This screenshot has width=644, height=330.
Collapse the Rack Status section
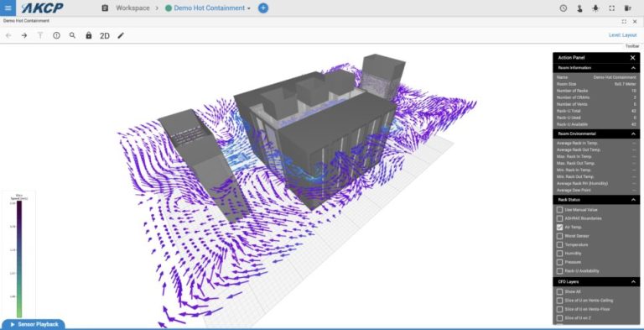point(633,200)
